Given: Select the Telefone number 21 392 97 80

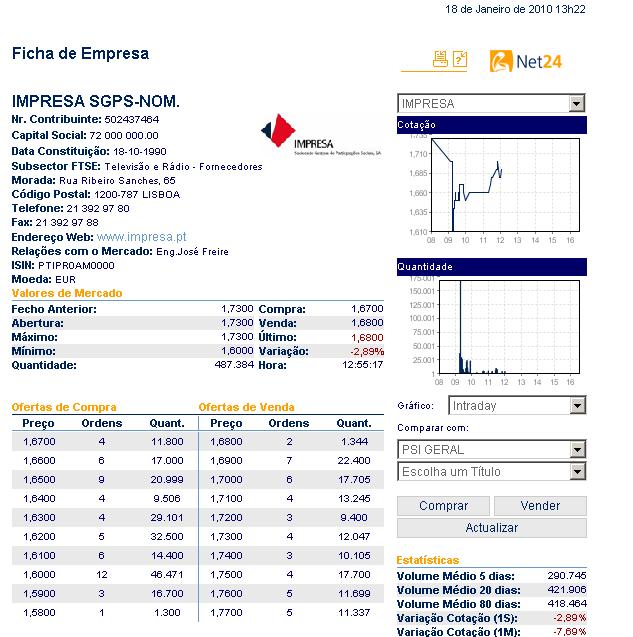Looking at the screenshot, I should pos(98,209).
